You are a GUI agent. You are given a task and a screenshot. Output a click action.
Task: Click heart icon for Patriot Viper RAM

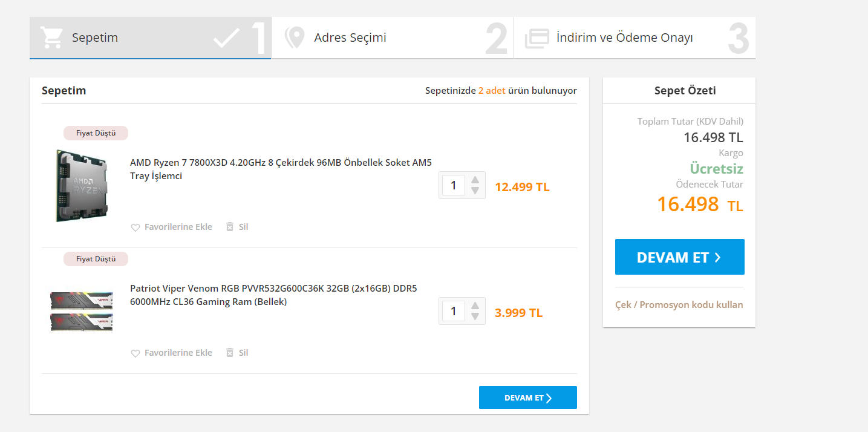(135, 353)
